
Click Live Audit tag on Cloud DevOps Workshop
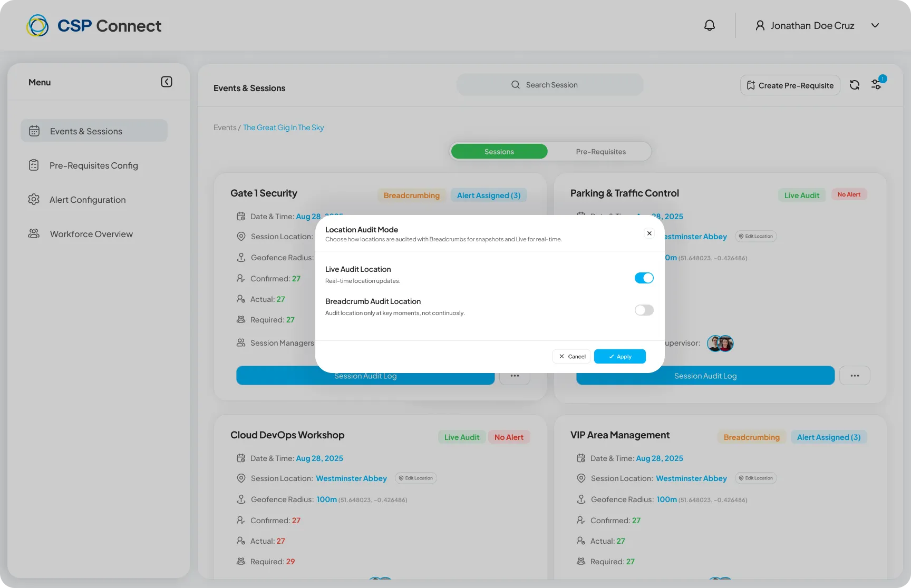point(462,437)
